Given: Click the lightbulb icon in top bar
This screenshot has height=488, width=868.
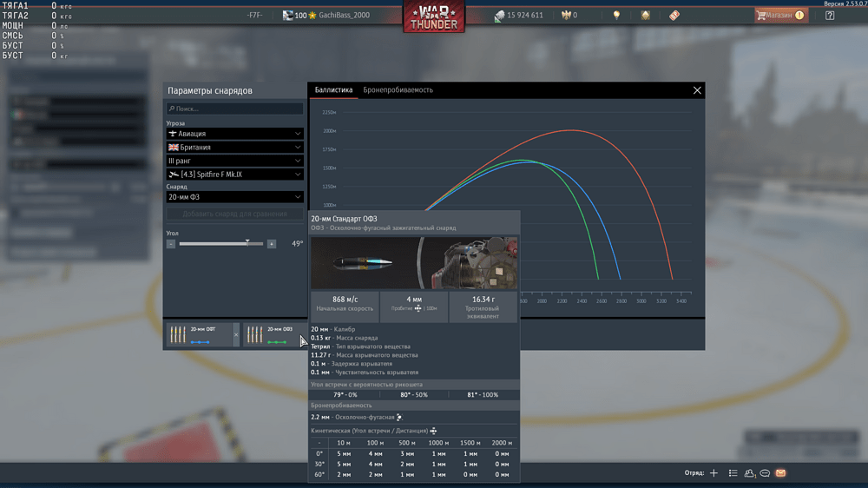Looking at the screenshot, I should click(616, 16).
